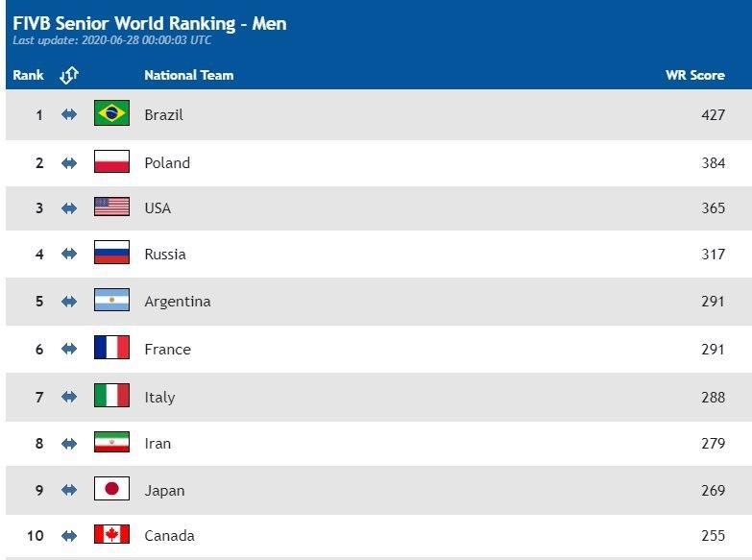The height and width of the screenshot is (560, 752).
Task: Click the Russia flag icon
Action: pos(111,254)
